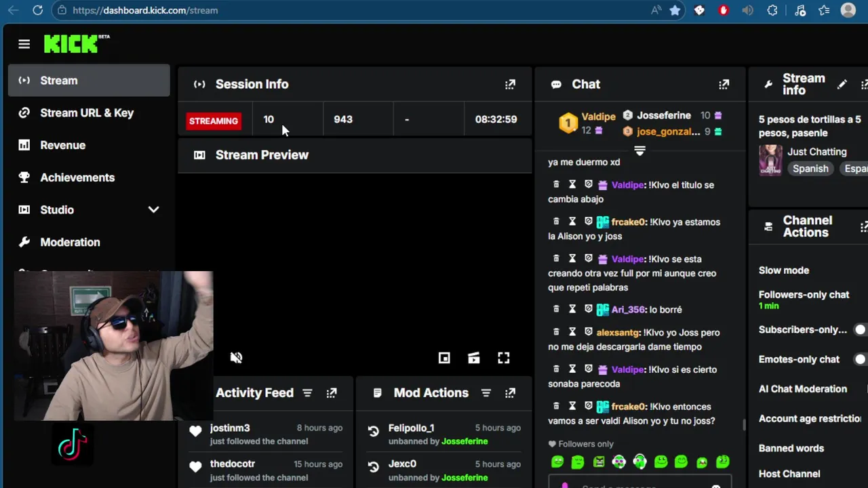Open Account age restriction setting
Image resolution: width=868 pixels, height=488 pixels.
(x=810, y=418)
